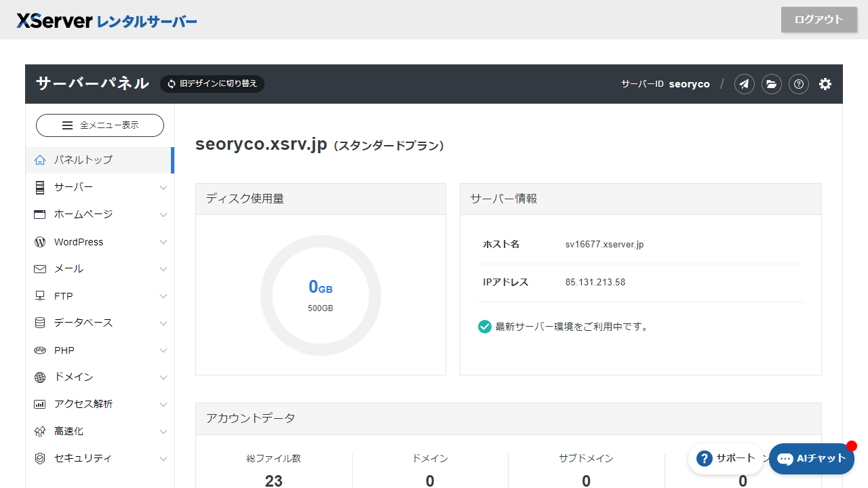Image resolution: width=868 pixels, height=488 pixels.
Task: Click the FTP monitor icon in sidebar
Action: click(x=39, y=296)
